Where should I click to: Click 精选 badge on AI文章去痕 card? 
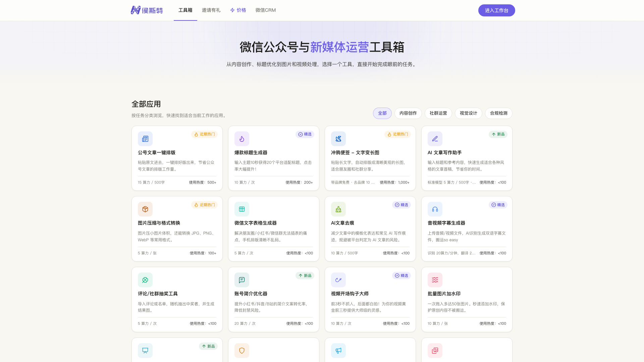click(401, 205)
